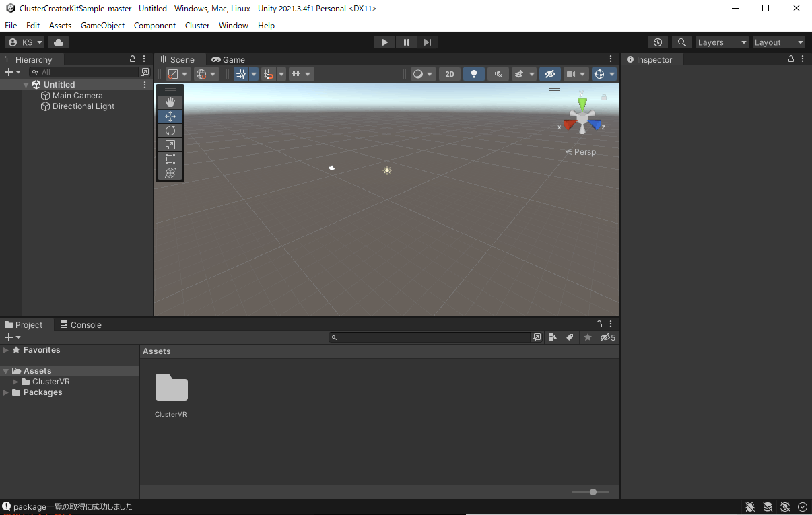Toggle scene lighting bulb
The image size is (812, 515).
(x=473, y=74)
